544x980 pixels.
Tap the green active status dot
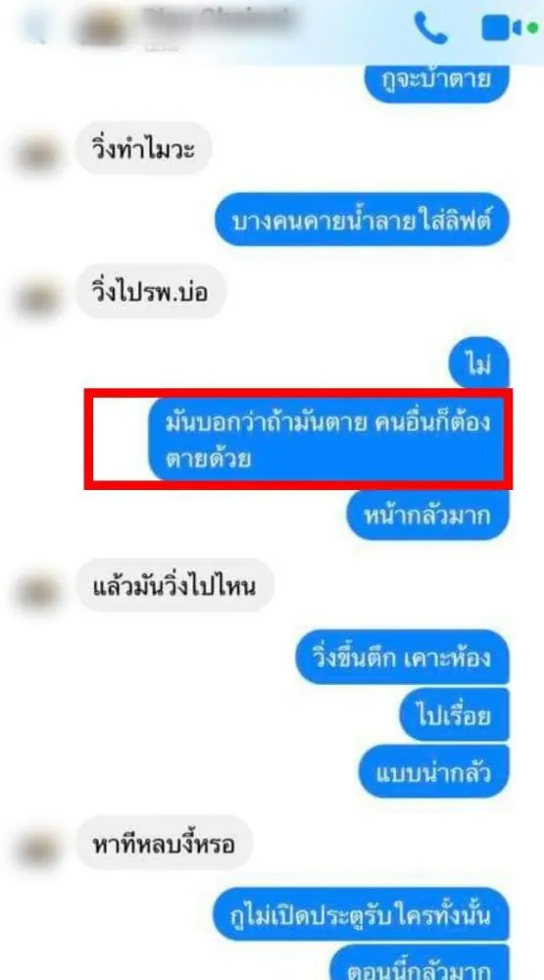(x=533, y=28)
